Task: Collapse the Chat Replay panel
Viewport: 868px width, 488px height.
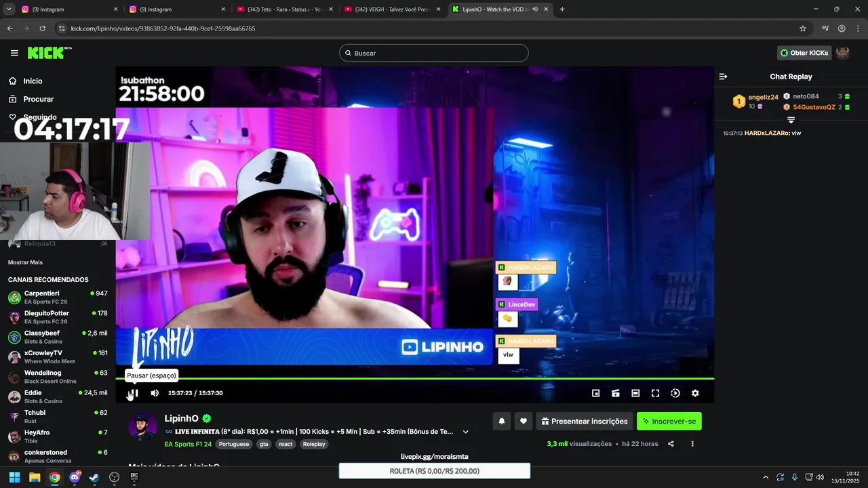Action: (x=723, y=77)
